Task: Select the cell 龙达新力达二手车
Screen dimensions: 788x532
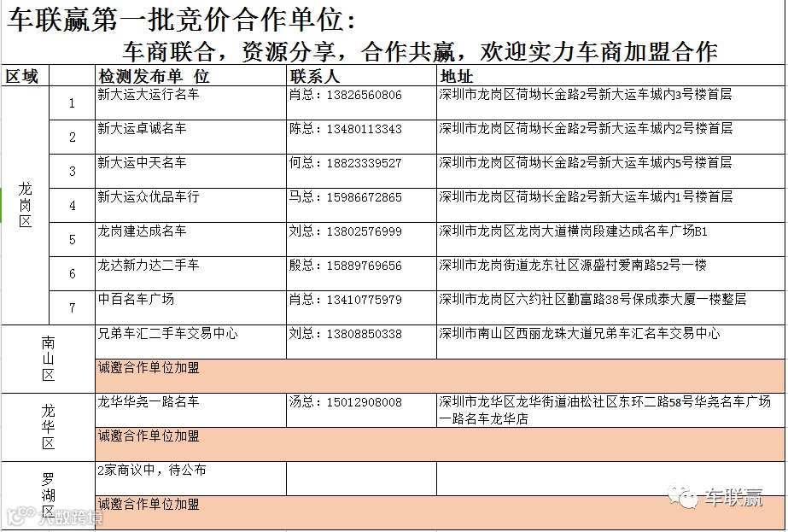Action: click(190, 274)
